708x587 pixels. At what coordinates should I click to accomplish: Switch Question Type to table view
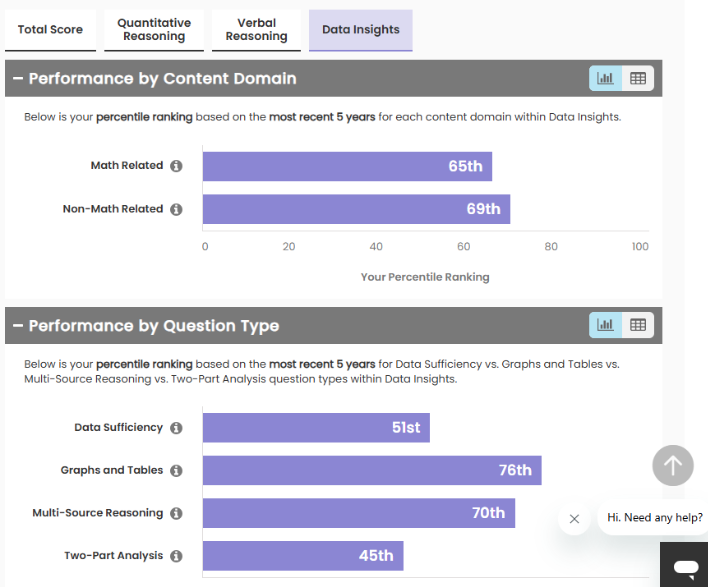[x=638, y=324]
